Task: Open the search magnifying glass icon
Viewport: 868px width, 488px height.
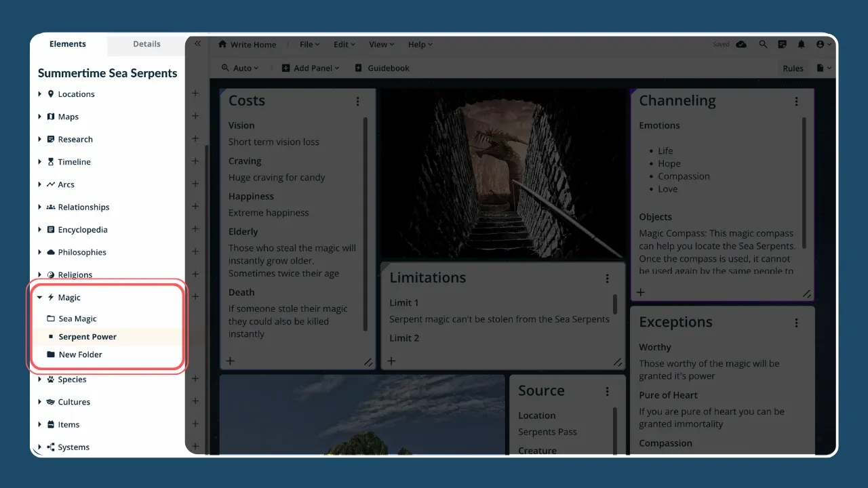Action: 763,44
